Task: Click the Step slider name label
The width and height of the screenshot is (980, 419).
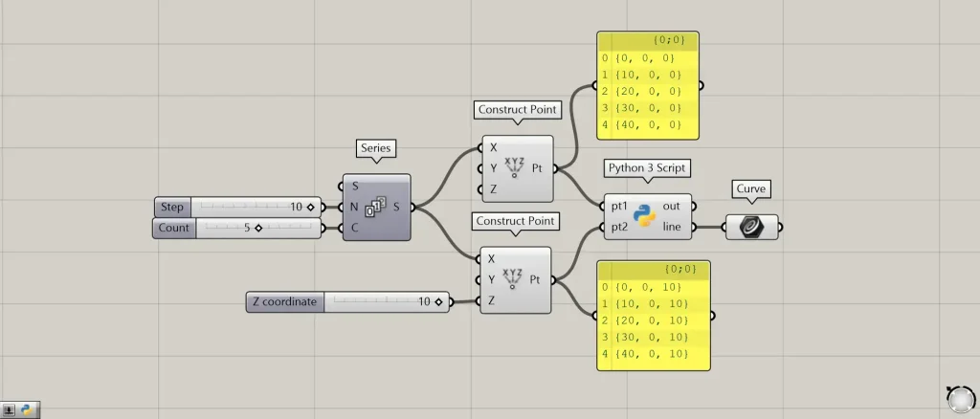Action: 172,207
